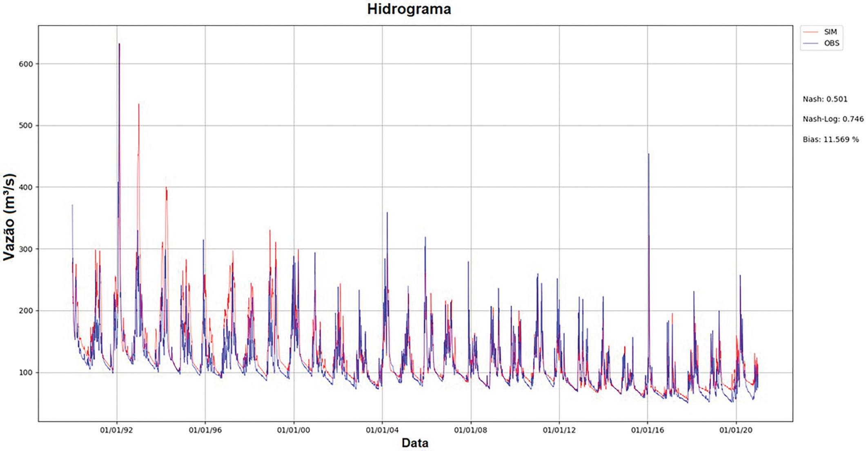Viewport: 868px width, 451px height.
Task: Click the Hidrograma chart title
Action: tap(409, 9)
